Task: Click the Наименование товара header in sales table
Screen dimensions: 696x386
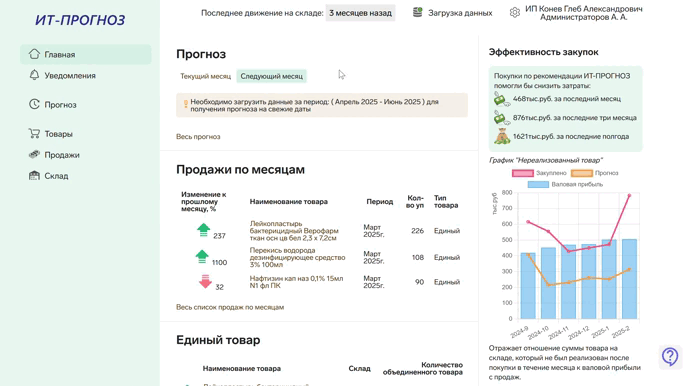Action: tap(289, 202)
